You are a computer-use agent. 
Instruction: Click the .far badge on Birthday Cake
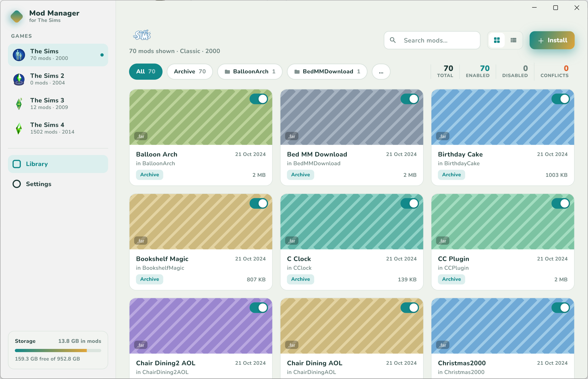point(443,136)
